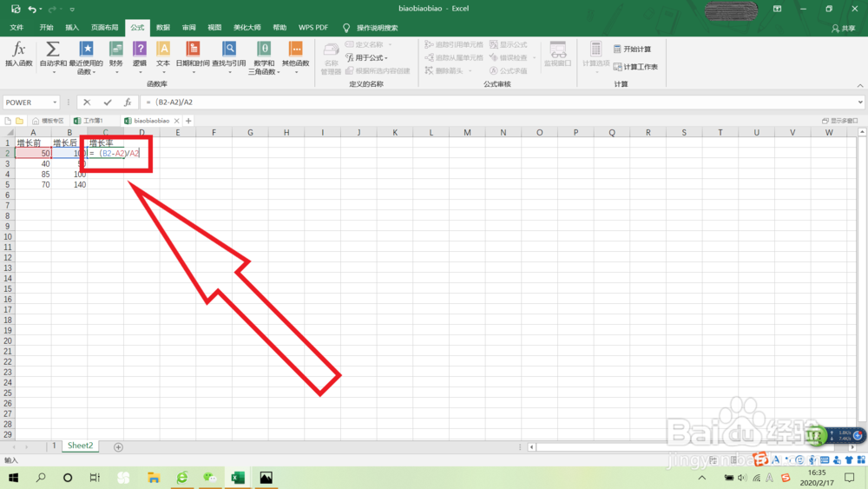Open the WPS PDF ribbon tab
868x489 pixels.
pos(313,28)
